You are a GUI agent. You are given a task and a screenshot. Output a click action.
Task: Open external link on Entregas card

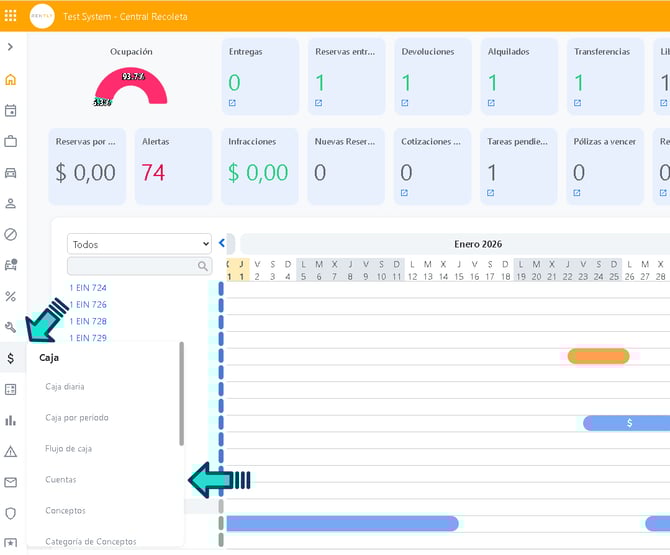[x=233, y=103]
